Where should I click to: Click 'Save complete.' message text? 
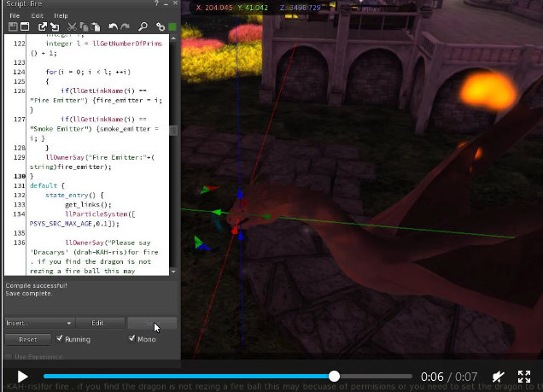(29, 293)
